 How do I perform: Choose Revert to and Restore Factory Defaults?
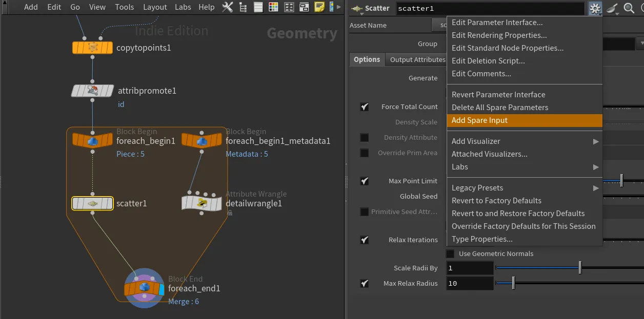coord(525,214)
